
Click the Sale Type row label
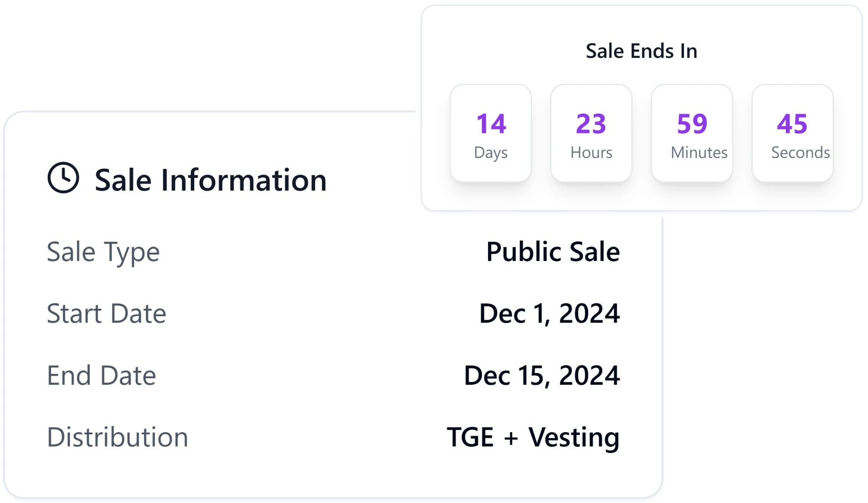(104, 252)
